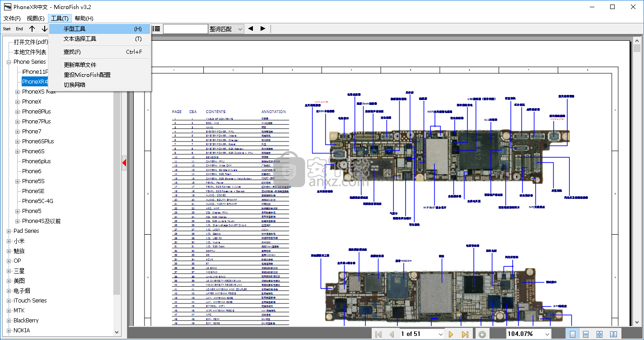644x340 pixels.
Task: Expand the 小米 tree node
Action: [x=9, y=241]
